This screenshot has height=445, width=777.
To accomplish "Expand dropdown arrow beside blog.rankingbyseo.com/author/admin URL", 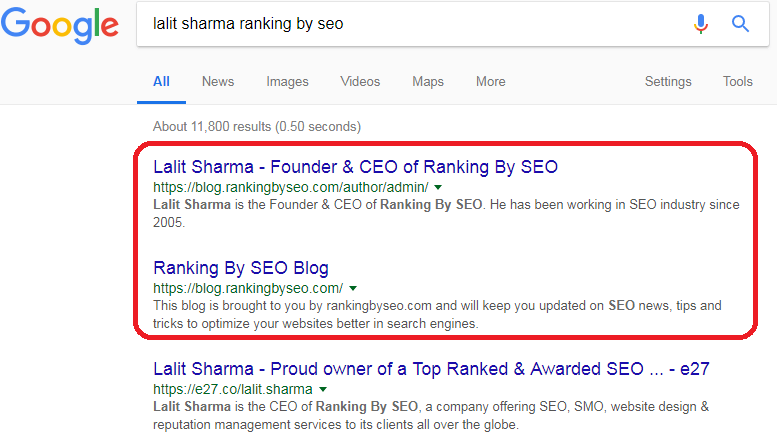I will 438,187.
